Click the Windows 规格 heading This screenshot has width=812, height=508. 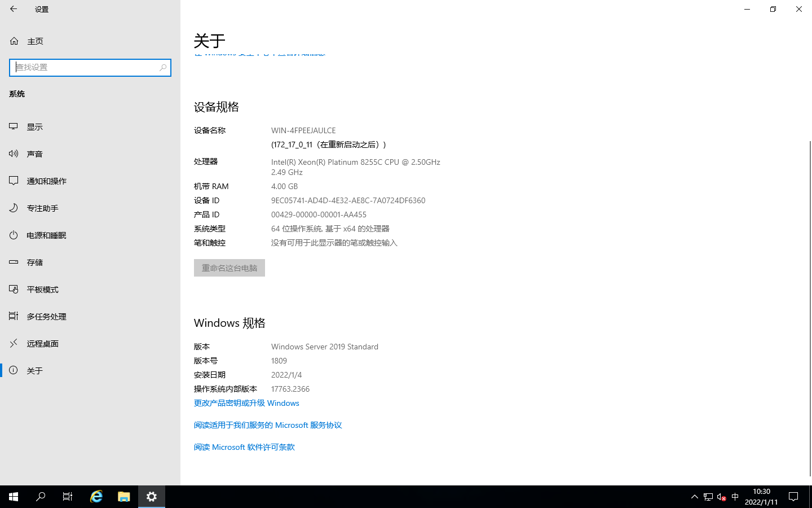(230, 323)
